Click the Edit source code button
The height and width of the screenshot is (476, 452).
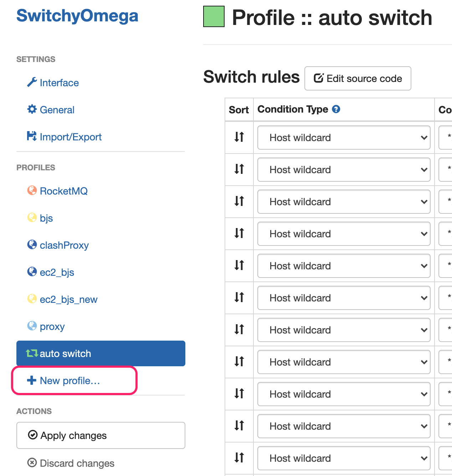click(x=358, y=78)
